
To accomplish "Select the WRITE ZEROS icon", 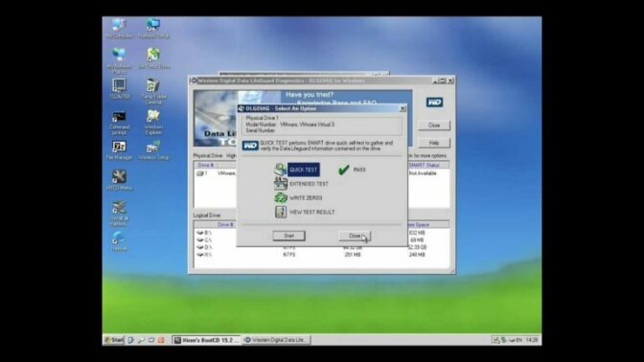I will click(x=281, y=198).
